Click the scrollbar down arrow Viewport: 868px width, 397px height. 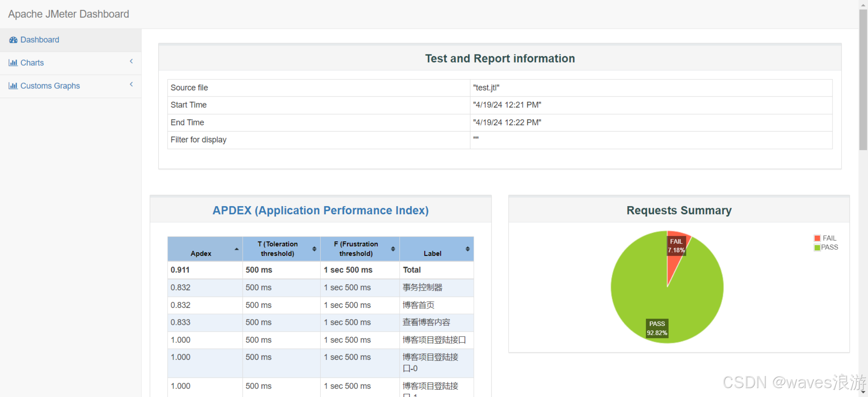pos(863,392)
